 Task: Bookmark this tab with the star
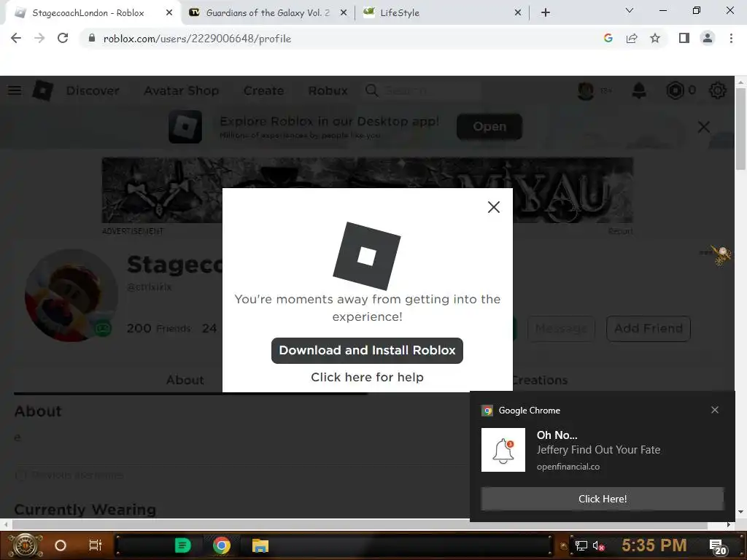tap(655, 39)
